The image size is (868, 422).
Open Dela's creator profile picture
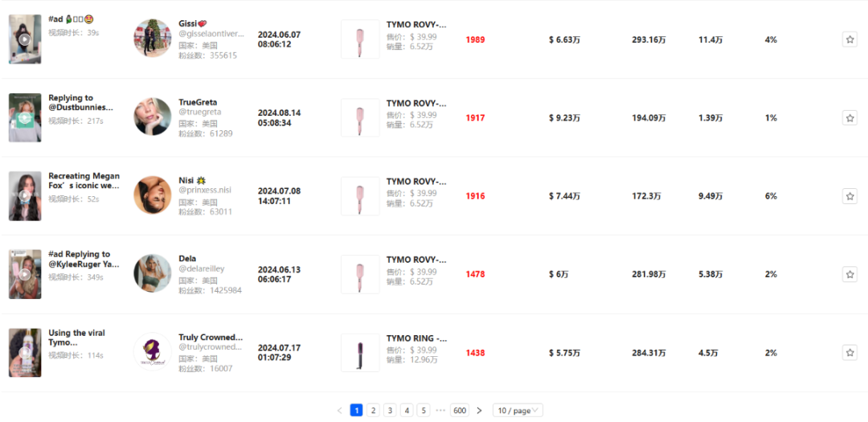[152, 273]
